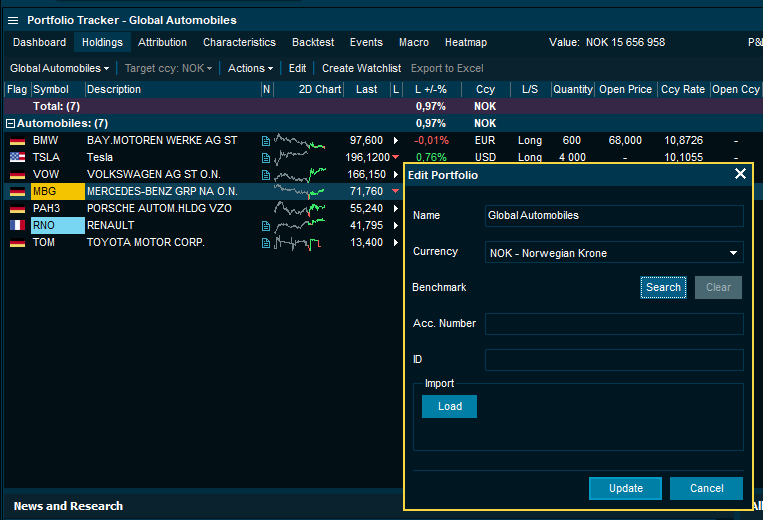The width and height of the screenshot is (763, 520).
Task: Click the US flag icon for TSLA
Action: (17, 158)
